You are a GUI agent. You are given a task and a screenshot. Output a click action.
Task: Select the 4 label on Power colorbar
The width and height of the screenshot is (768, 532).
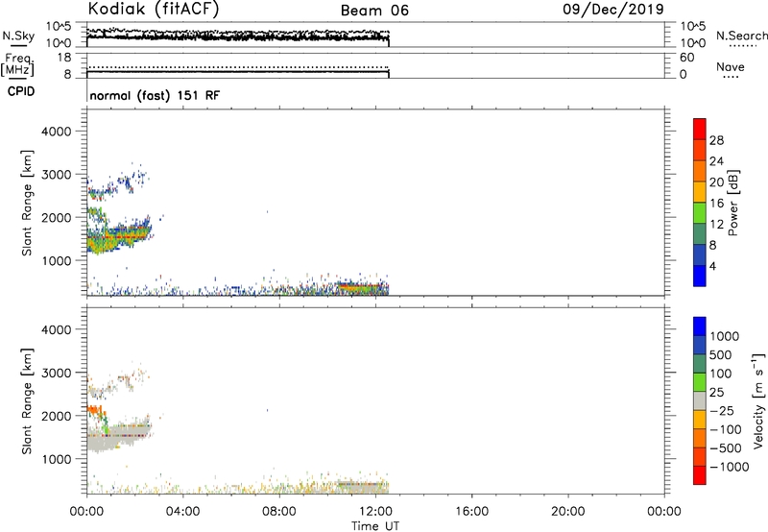(712, 266)
